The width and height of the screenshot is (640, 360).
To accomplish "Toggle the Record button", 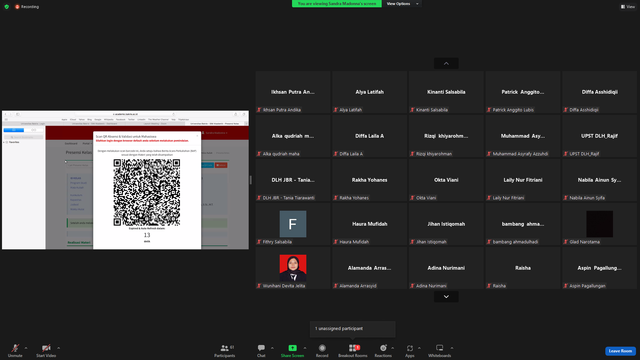I will tap(322, 350).
